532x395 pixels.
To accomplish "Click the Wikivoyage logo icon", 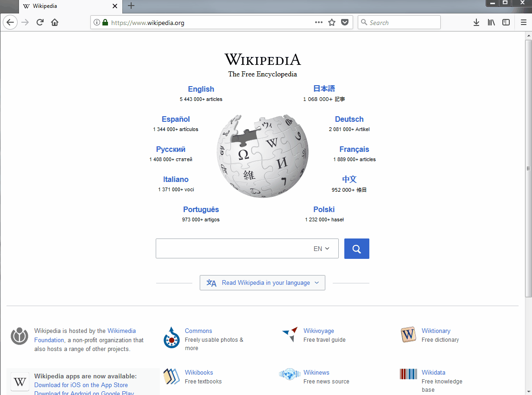I will tap(290, 334).
